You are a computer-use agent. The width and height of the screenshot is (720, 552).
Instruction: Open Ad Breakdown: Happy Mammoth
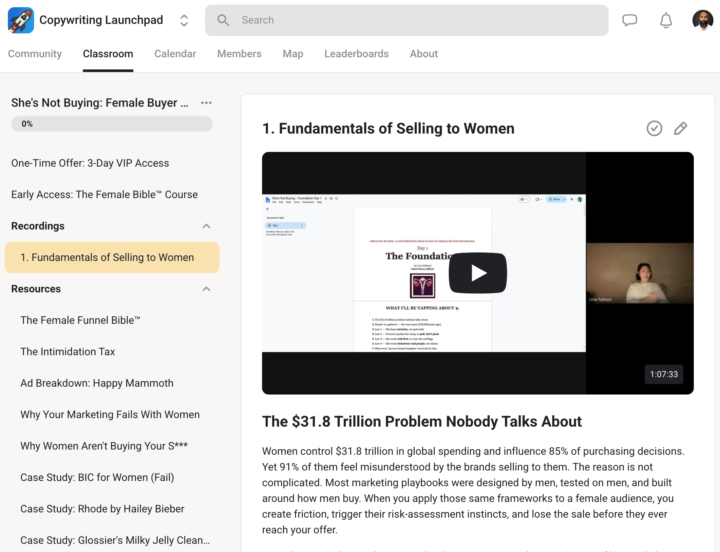(97, 383)
